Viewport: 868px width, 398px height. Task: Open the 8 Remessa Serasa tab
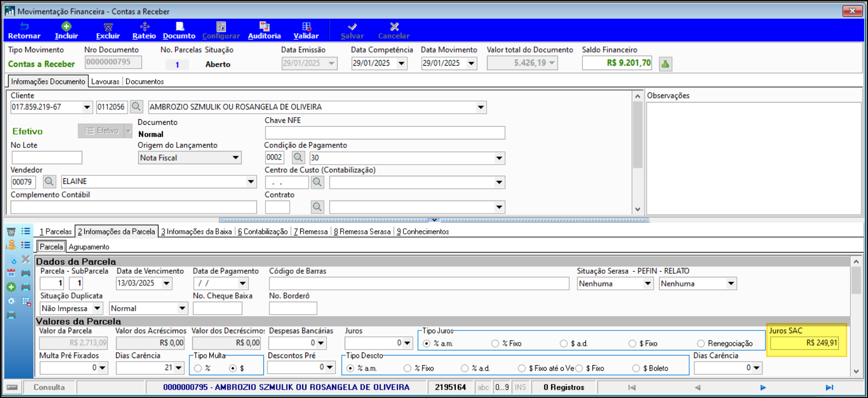362,231
